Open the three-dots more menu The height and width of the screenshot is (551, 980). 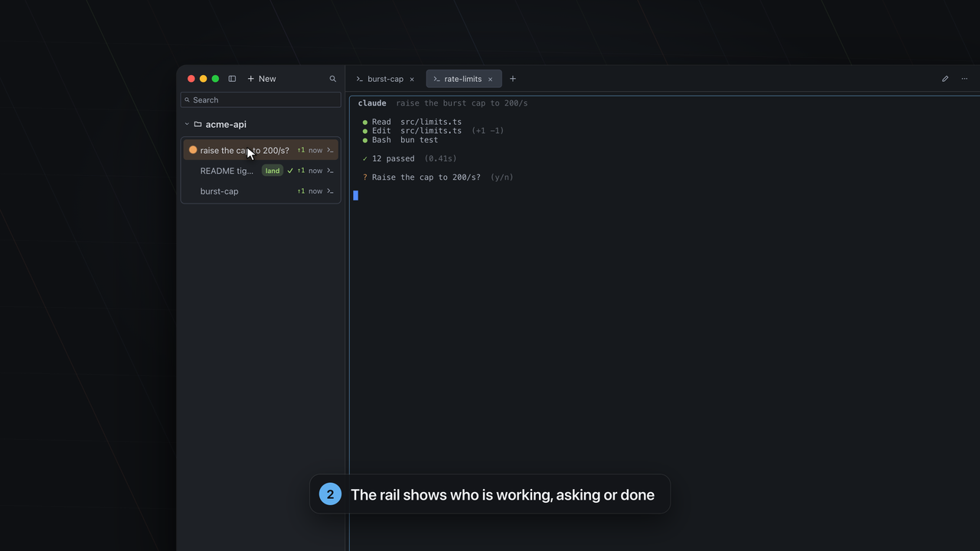(x=965, y=79)
